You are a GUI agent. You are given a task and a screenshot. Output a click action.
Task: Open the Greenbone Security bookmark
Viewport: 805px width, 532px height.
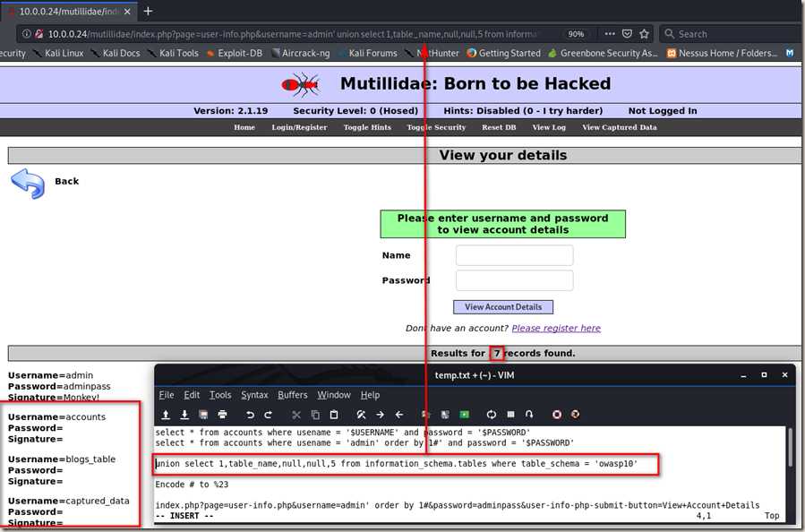point(604,53)
